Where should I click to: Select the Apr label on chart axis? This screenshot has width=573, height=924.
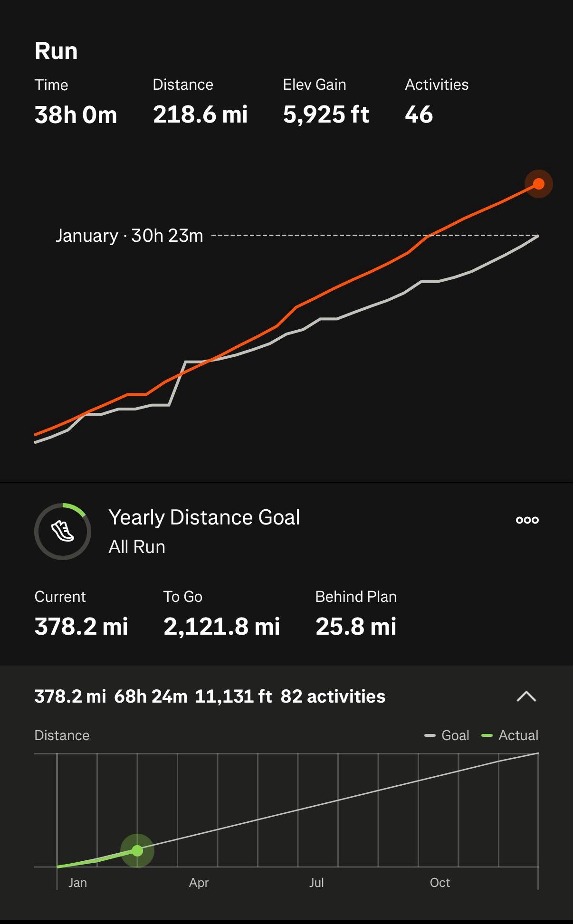coord(199,883)
